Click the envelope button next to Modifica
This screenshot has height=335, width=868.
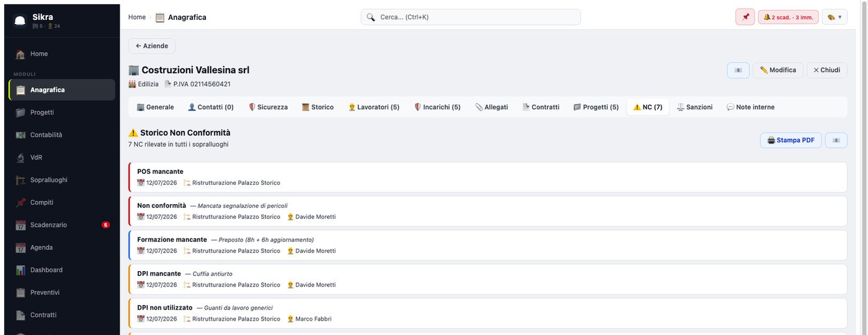(x=738, y=70)
